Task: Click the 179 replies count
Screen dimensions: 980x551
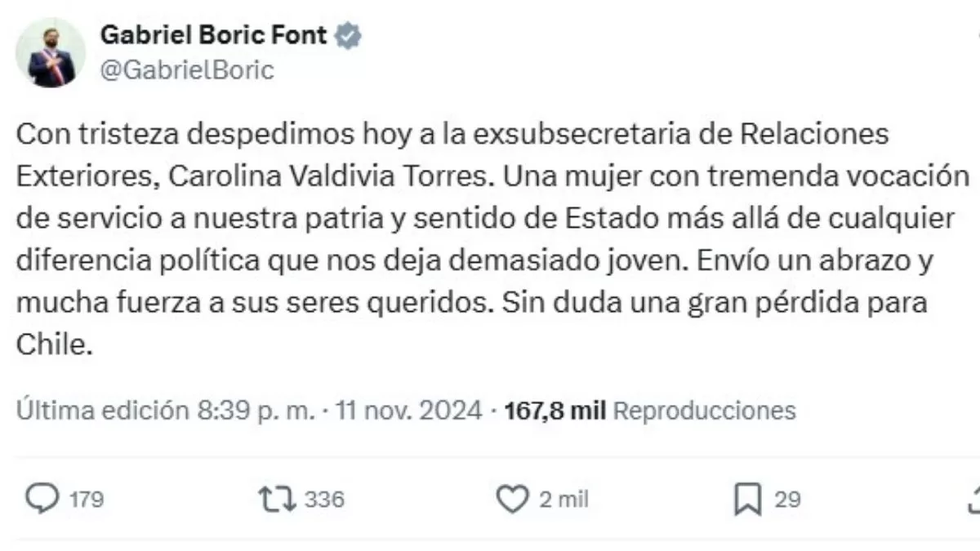Action: pyautogui.click(x=87, y=500)
